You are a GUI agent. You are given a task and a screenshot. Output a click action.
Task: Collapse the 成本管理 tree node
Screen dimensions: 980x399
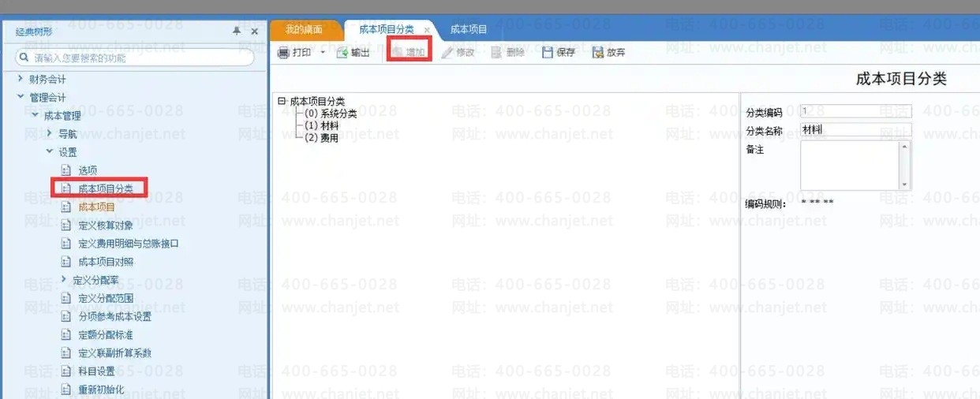coord(36,116)
